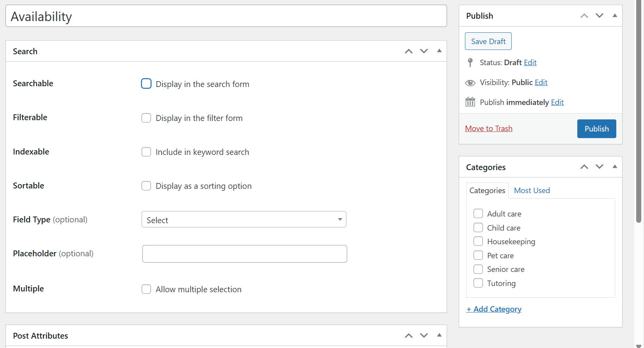Check Include in keyword search
This screenshot has height=348, width=644.
point(146,152)
